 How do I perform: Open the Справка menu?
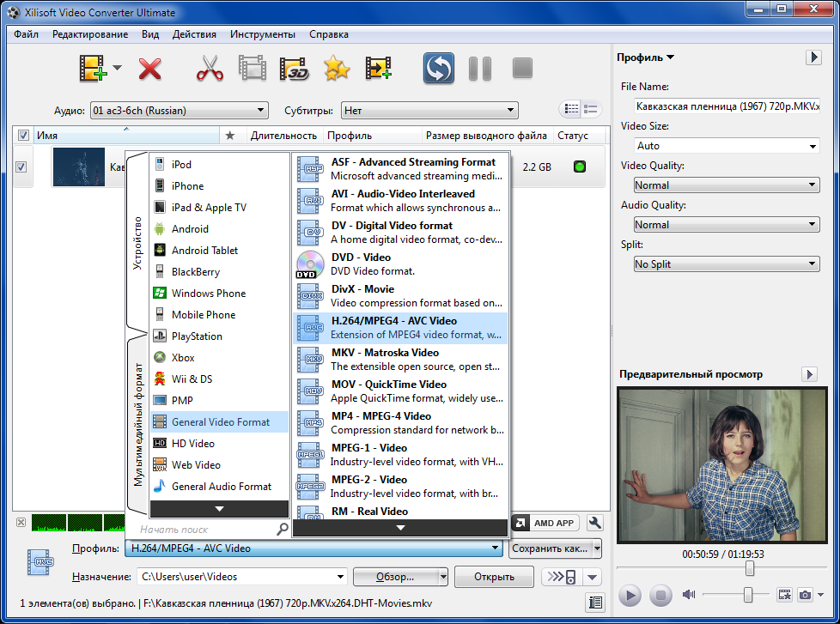click(328, 34)
